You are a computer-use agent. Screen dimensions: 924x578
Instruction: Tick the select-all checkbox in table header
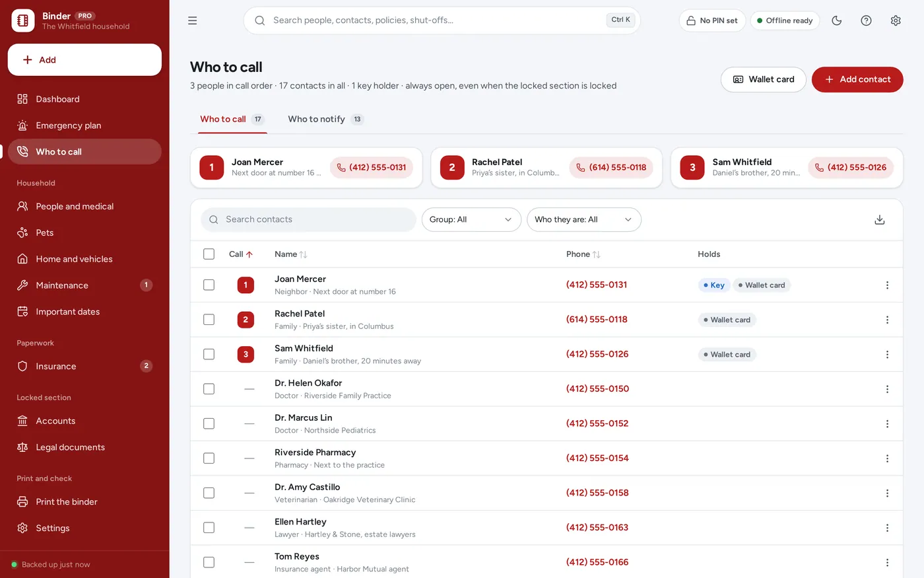(x=209, y=254)
